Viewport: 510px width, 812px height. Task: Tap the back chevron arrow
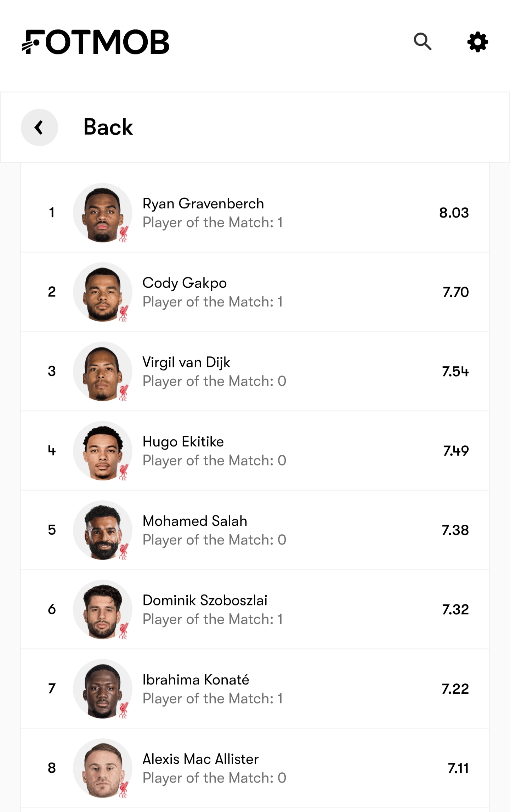click(x=39, y=127)
